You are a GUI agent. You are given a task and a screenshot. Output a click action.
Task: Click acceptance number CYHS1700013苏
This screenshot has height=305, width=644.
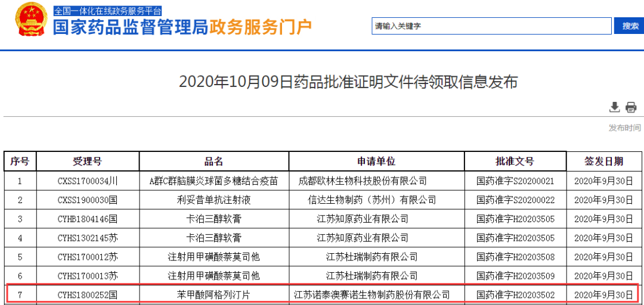(x=88, y=276)
